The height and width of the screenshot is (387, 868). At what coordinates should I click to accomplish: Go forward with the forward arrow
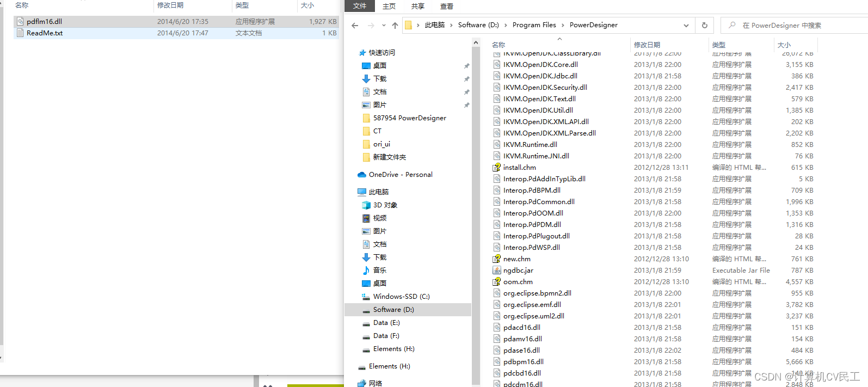pos(371,25)
